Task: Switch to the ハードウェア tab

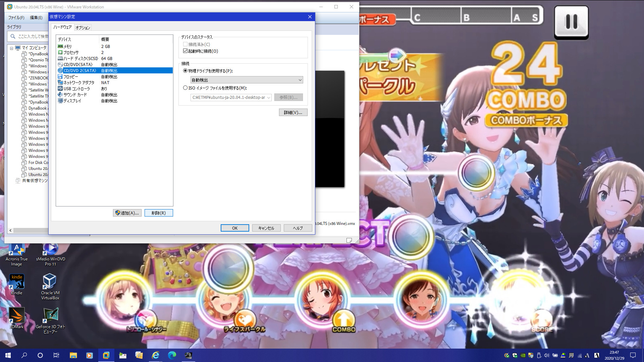Action: [62, 27]
